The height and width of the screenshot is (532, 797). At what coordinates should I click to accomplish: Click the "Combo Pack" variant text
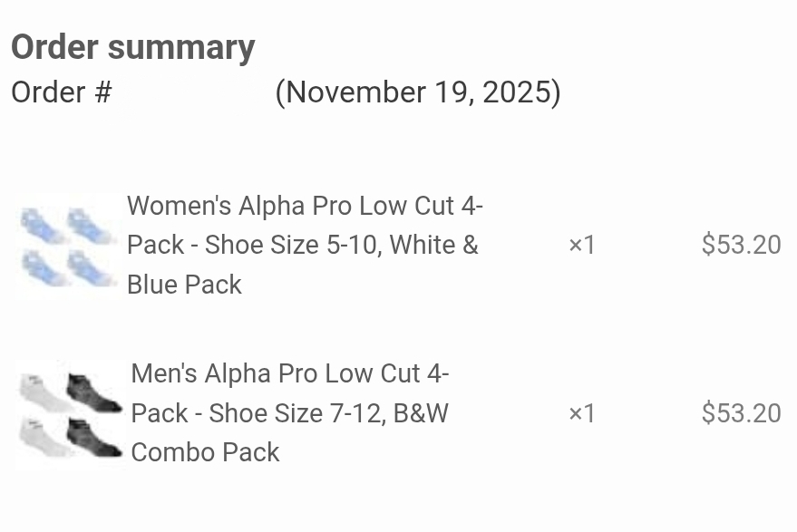pyautogui.click(x=205, y=452)
